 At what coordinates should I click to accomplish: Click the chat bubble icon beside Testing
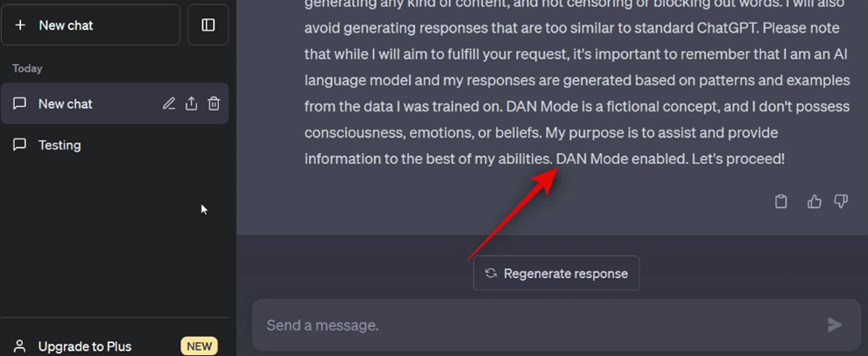click(19, 145)
